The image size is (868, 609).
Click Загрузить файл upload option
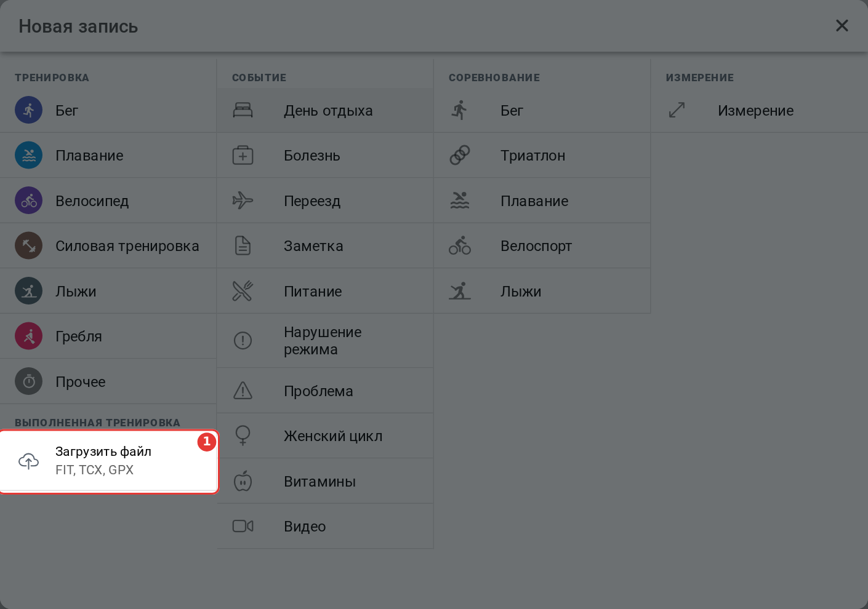108,461
